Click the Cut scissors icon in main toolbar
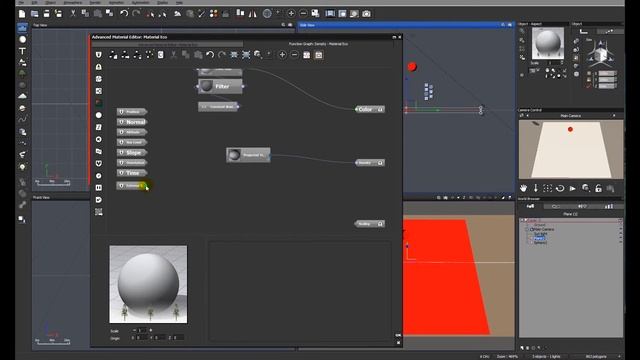640x360 pixels. 73,13
